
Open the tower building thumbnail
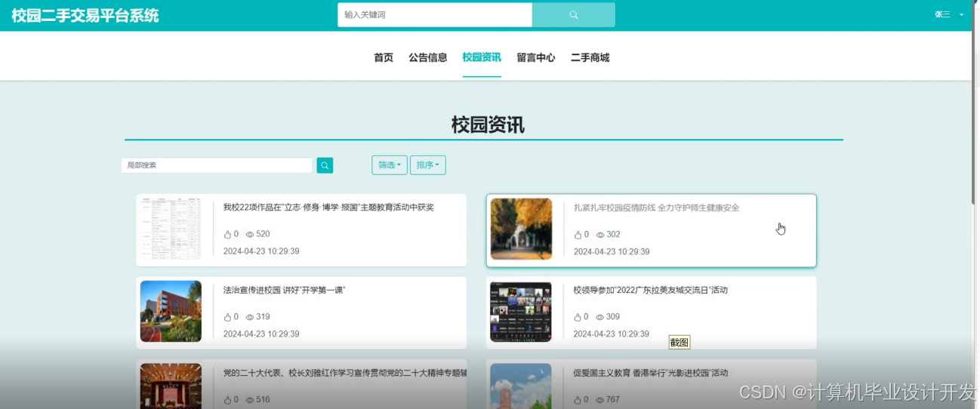(x=521, y=386)
